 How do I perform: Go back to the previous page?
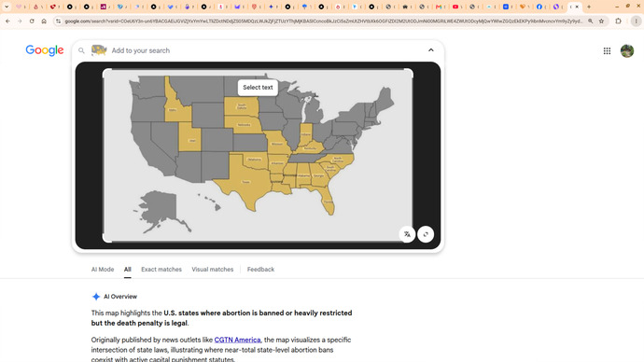click(7, 21)
